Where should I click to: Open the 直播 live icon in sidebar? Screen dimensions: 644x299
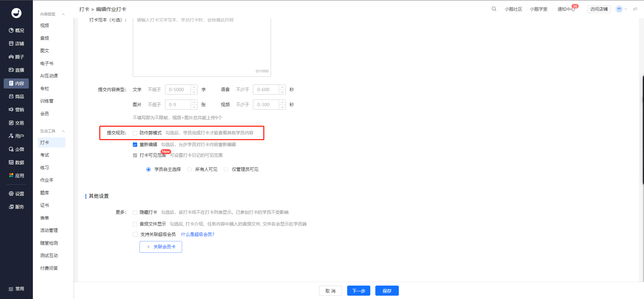(11, 70)
